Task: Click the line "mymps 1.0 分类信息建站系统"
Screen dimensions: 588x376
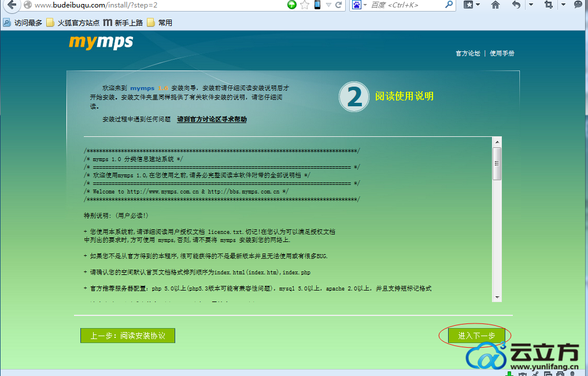Action: [133, 159]
